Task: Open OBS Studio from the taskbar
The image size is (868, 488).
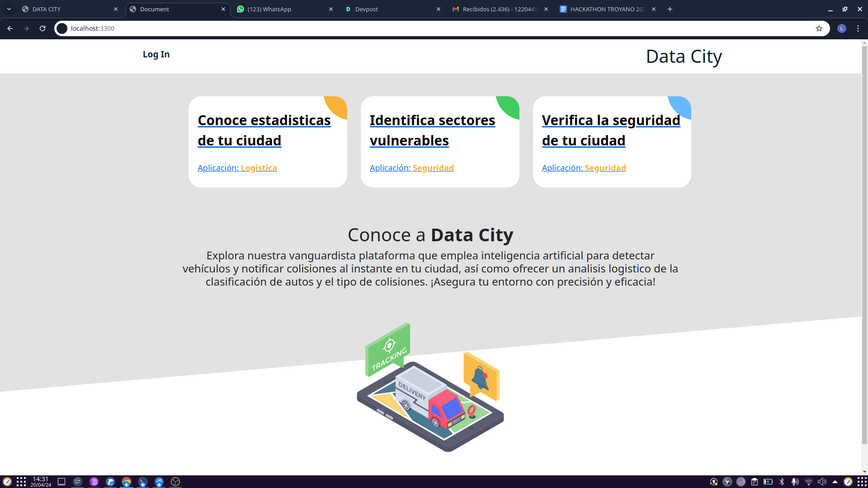Action: pos(175,482)
